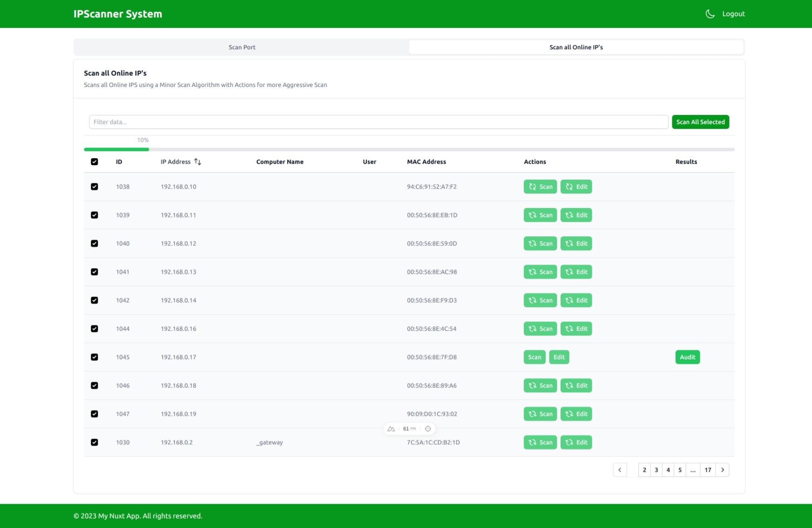Open the Audit result for 192.168.0.17
Screen dimensions: 812x528
687,357
